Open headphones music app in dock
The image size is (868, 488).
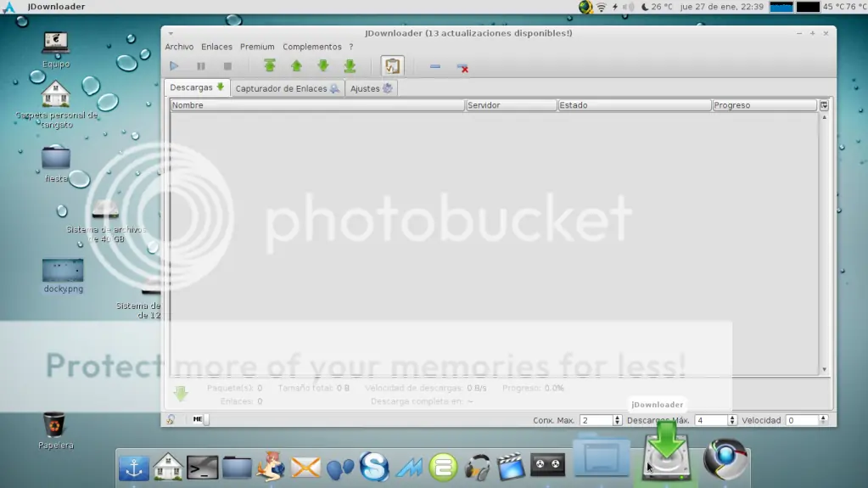pyautogui.click(x=477, y=467)
